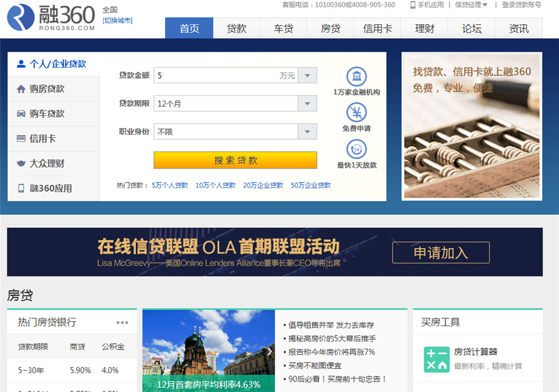Click the credit card icon in sidebar
The width and height of the screenshot is (559, 392).
(21, 139)
